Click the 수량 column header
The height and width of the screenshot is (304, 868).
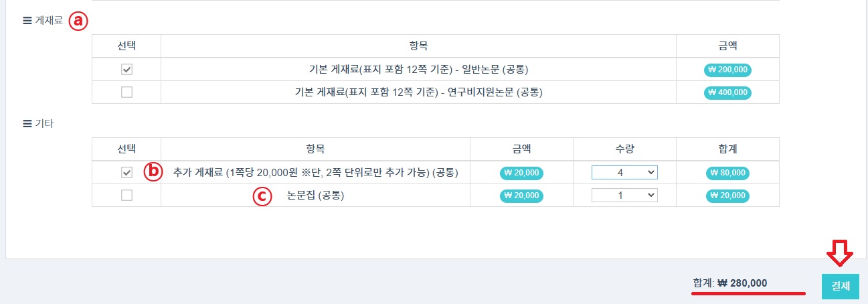(624, 149)
